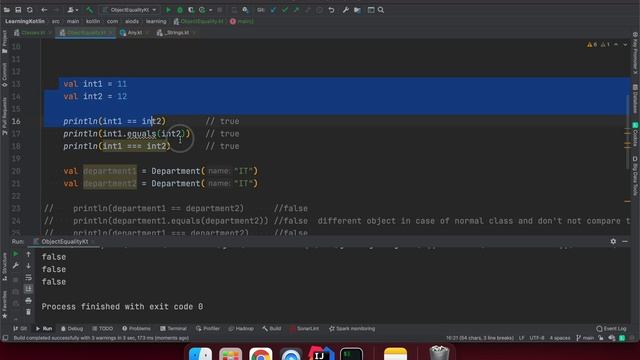Click the Rerun green arrow in Run panel

click(x=16, y=254)
